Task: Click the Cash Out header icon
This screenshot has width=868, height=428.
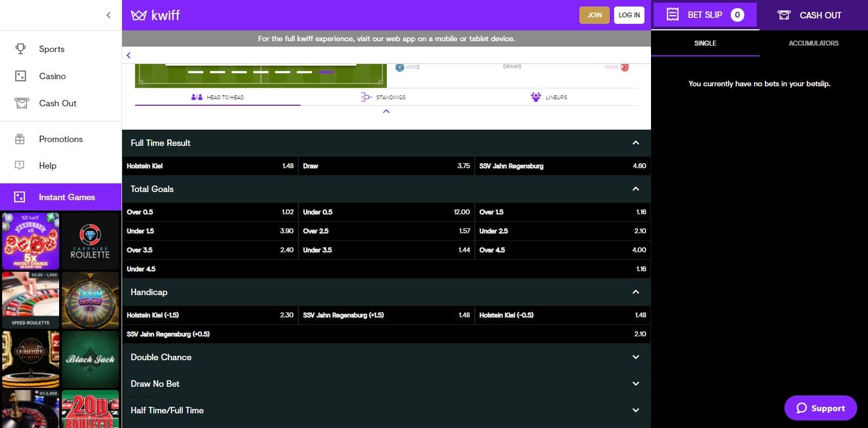Action: (x=784, y=15)
